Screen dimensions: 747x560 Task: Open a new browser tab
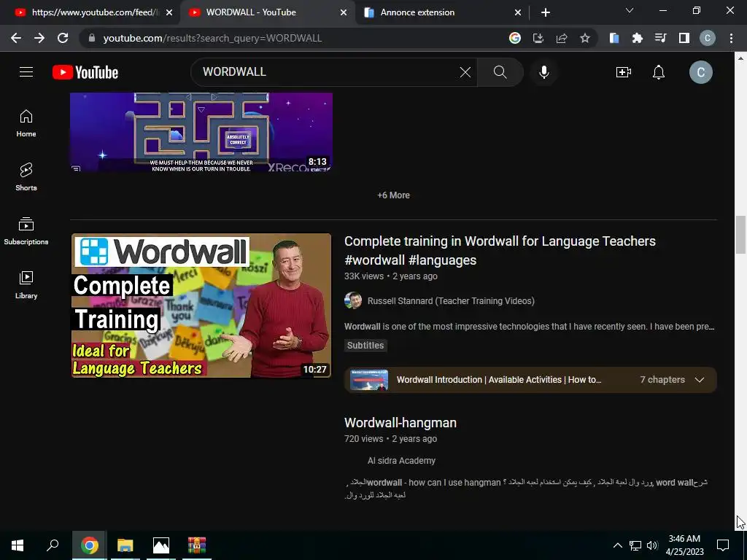(546, 12)
